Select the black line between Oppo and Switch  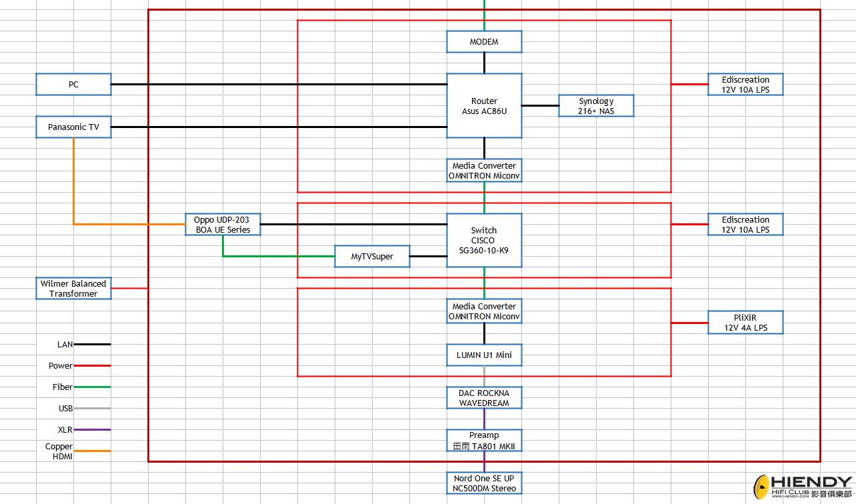353,224
